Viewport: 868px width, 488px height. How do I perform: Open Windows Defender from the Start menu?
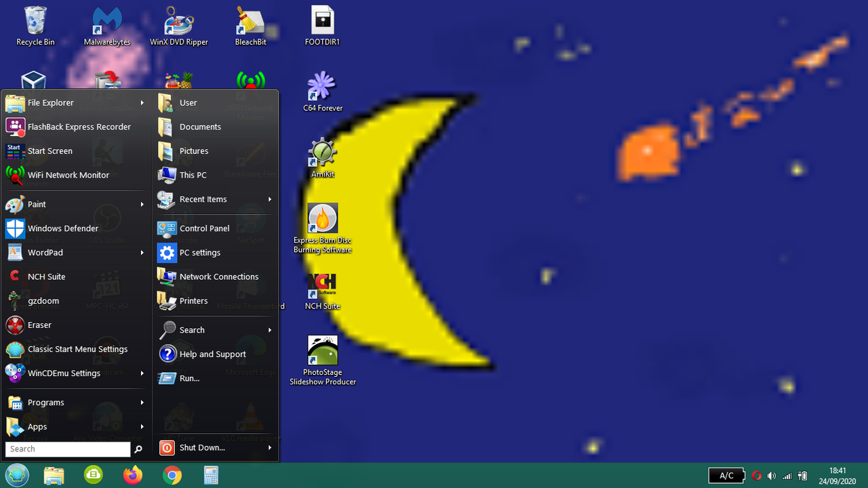(x=76, y=228)
